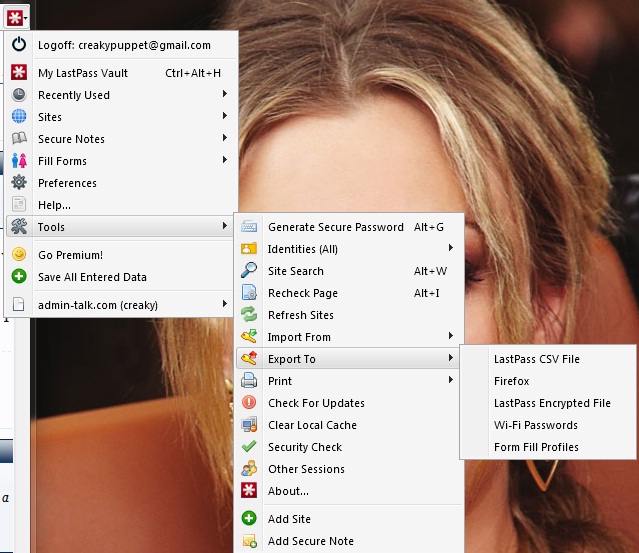Click the Security Check checkmark icon
The height and width of the screenshot is (553, 639).
click(249, 447)
